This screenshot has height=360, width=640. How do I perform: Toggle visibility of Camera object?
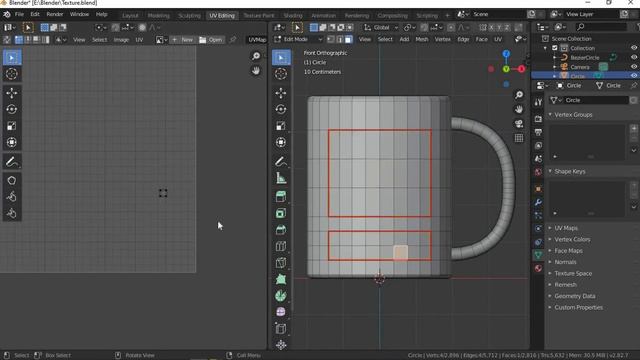pyautogui.click(x=634, y=67)
